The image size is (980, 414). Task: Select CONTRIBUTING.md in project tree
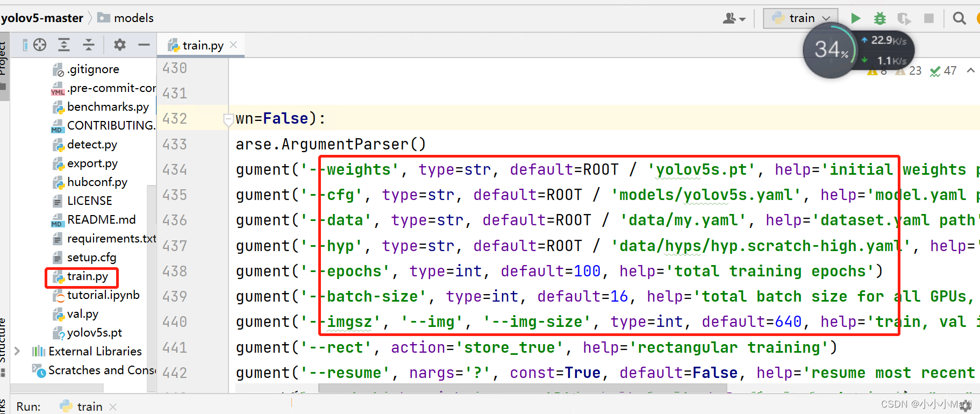pyautogui.click(x=104, y=126)
